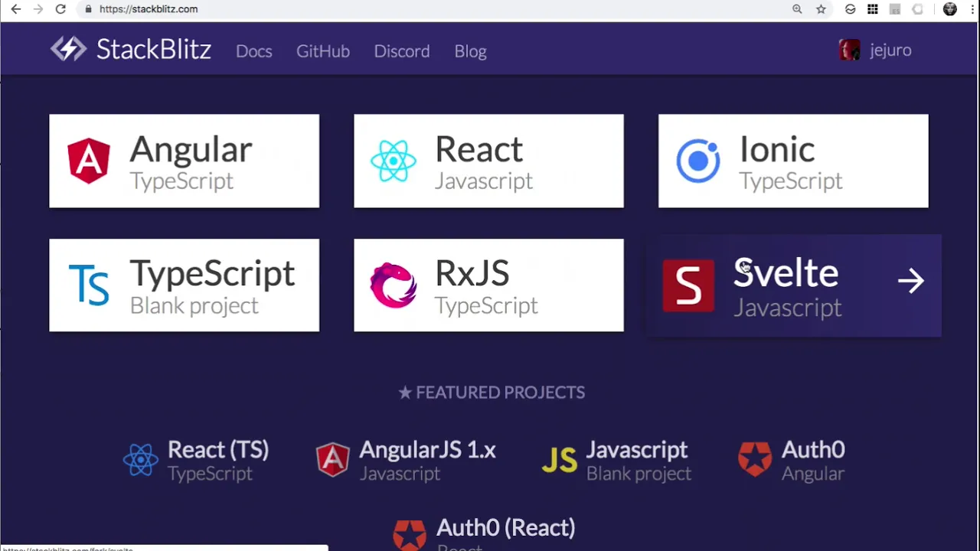
Task: Click the jejuro username
Action: pyautogui.click(x=890, y=51)
